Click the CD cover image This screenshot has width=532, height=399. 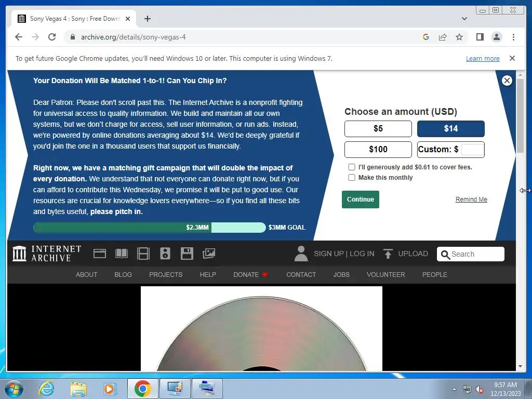coord(261,328)
